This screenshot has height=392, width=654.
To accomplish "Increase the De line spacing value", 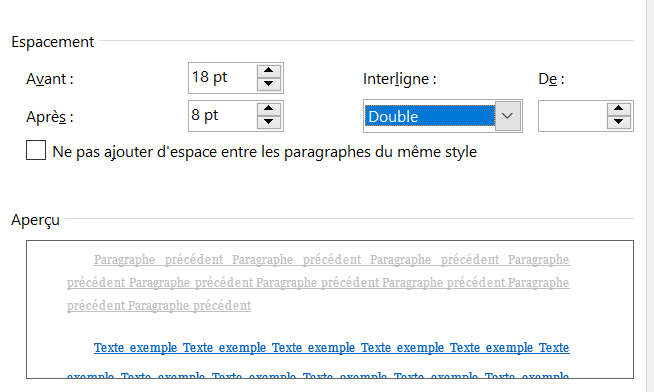I will tap(619, 109).
